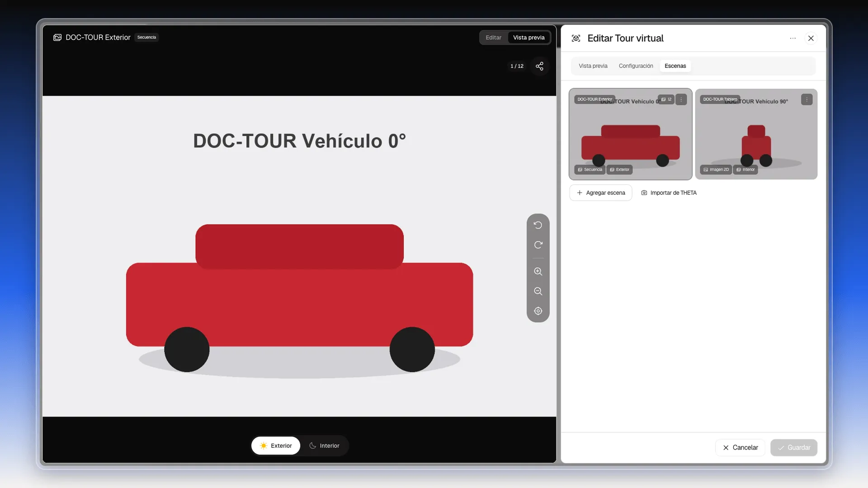Zoom out of the vehicle image
Image resolution: width=868 pixels, height=488 pixels.
[538, 291]
